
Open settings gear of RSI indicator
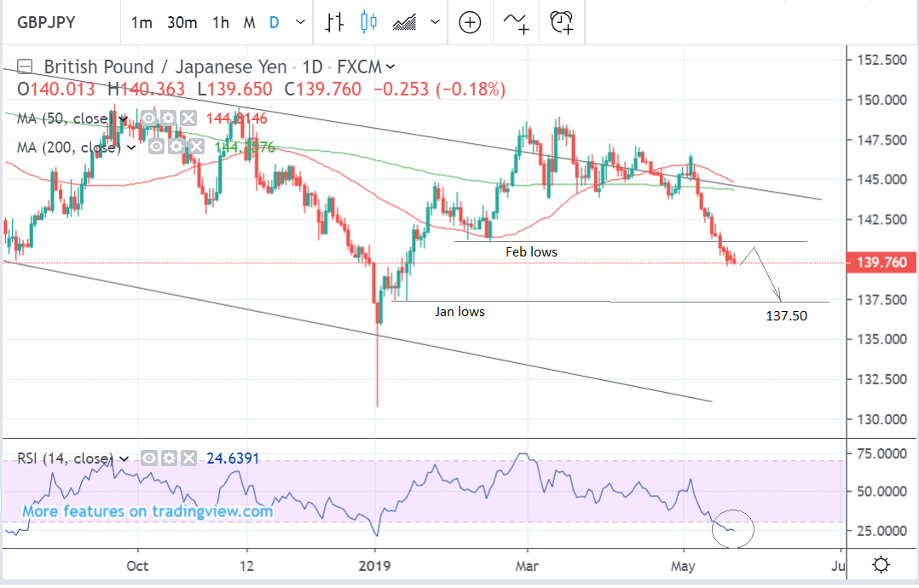click(169, 458)
